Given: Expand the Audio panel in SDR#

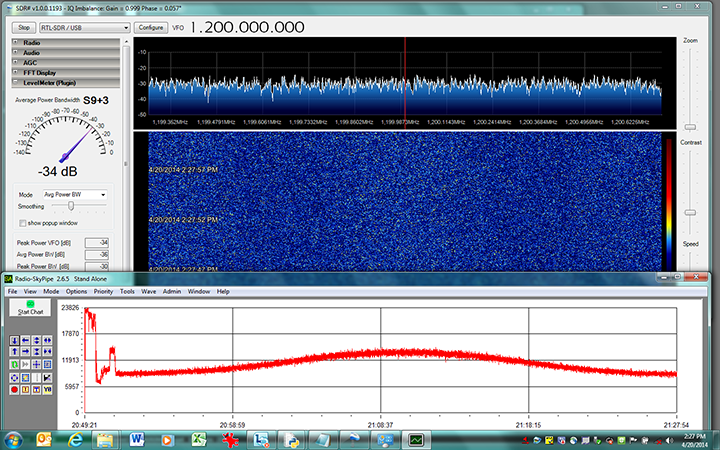Looking at the screenshot, I should coord(66,52).
